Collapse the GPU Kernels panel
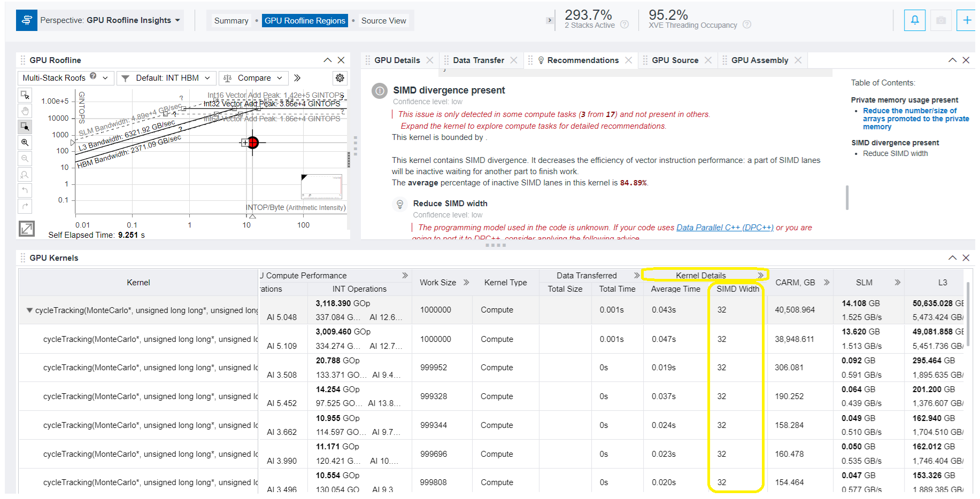The width and height of the screenshot is (980, 499). (x=953, y=258)
